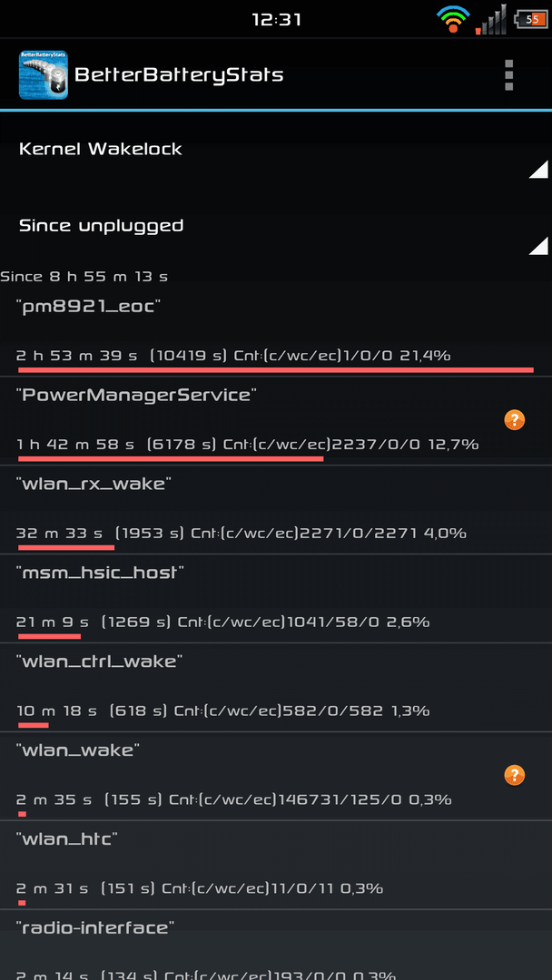Tap the BetterBatteryStats title text
This screenshot has height=980, width=552.
[x=179, y=75]
